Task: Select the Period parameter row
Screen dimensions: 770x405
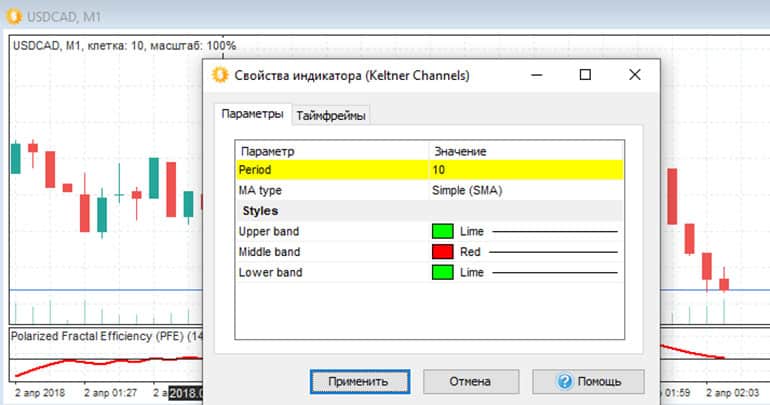Action: (430, 170)
